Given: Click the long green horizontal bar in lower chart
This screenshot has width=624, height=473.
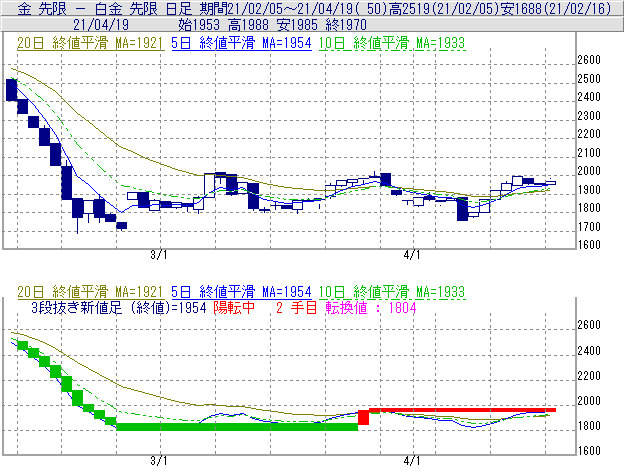Looking at the screenshot, I should point(237,427).
